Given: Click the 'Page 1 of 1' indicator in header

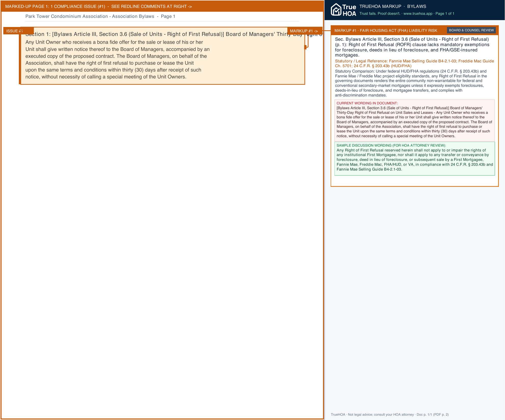Looking at the screenshot, I should (445, 13).
